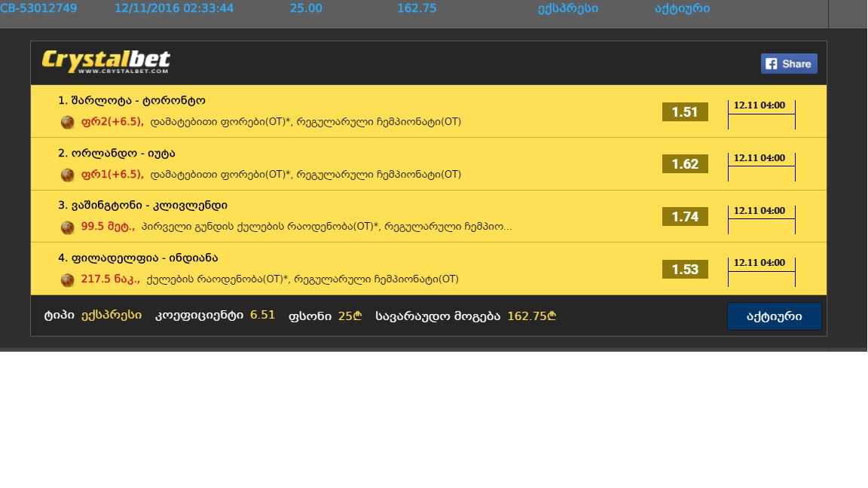The width and height of the screenshot is (868, 488).
Task: Click the red ფრ2(+6.5) bet selection
Action: [x=112, y=122]
